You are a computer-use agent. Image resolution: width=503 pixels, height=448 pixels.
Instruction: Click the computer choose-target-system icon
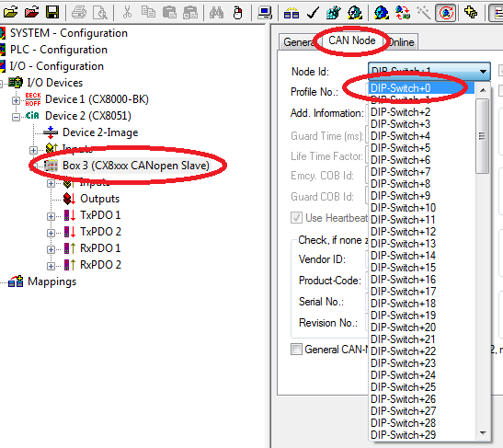[265, 13]
